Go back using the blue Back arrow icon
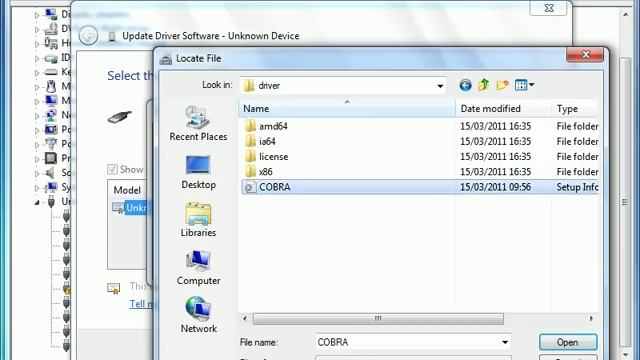The width and height of the screenshot is (640, 360). pyautogui.click(x=465, y=85)
